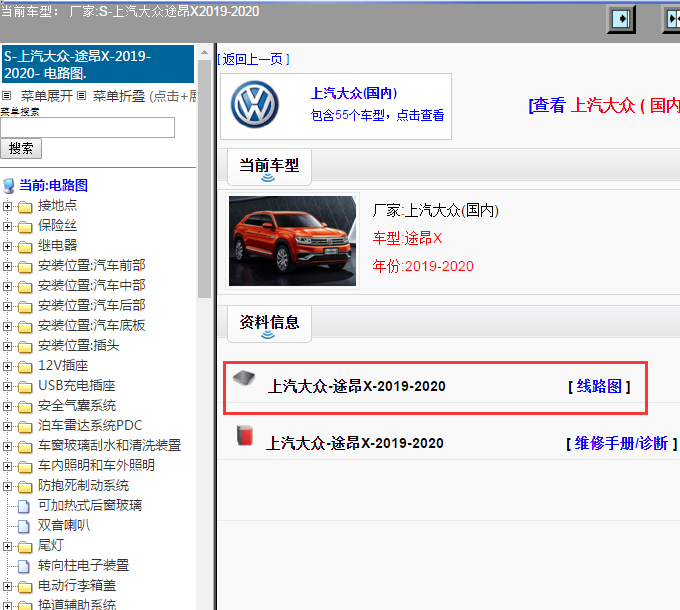This screenshot has width=680, height=610.
Task: Select 双音喇叭 tree item text
Action: tap(64, 525)
